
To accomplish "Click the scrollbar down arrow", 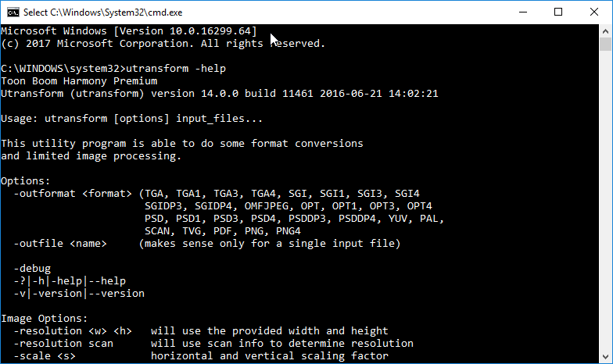I will tap(606, 357).
